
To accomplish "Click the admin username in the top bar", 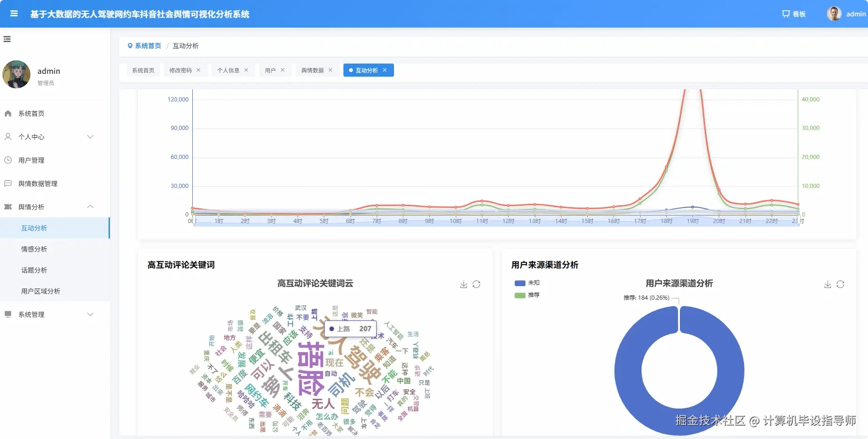I will click(856, 14).
